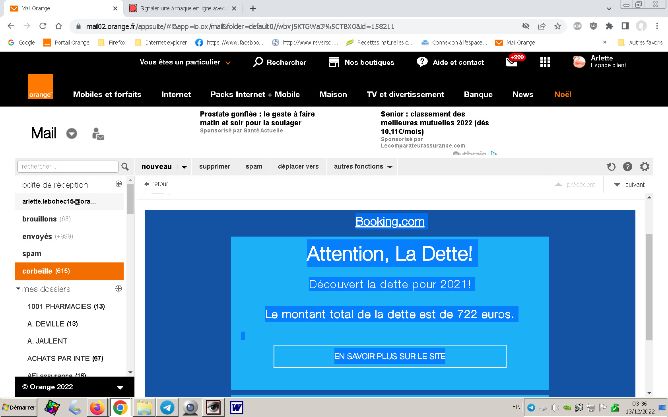Viewport: 668px width, 417px height.
Task: Expand the © Orange 2022 footer menu
Action: coord(120,387)
